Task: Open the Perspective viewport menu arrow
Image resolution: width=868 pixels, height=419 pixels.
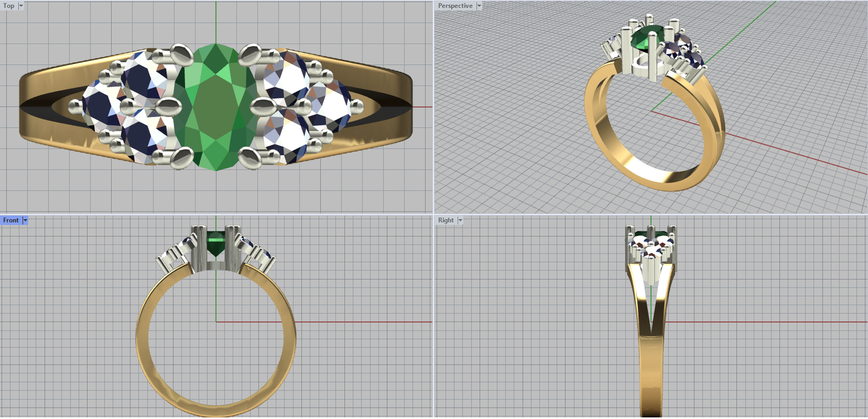Action: pyautogui.click(x=479, y=6)
